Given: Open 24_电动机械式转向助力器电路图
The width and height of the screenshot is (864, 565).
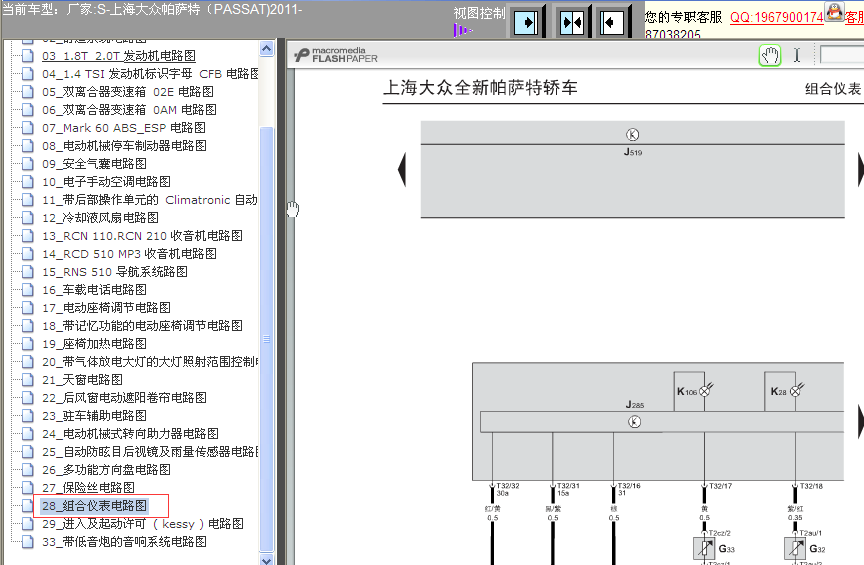Looking at the screenshot, I should click(130, 434).
